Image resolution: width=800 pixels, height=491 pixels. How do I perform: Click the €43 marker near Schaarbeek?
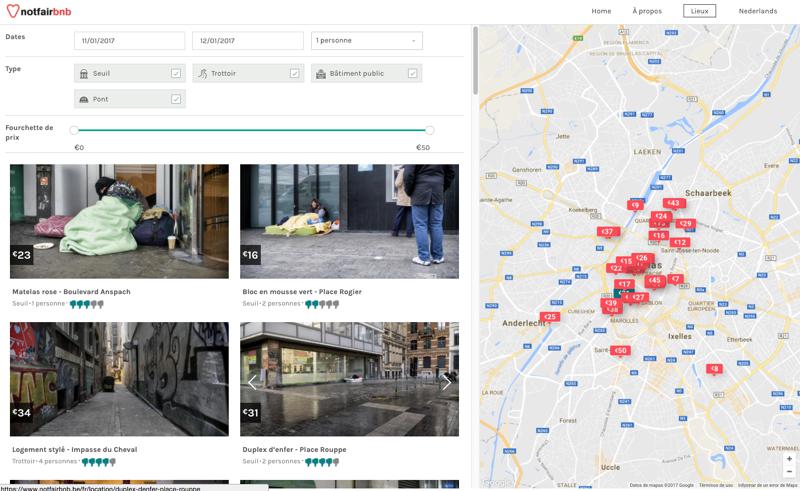click(x=674, y=203)
